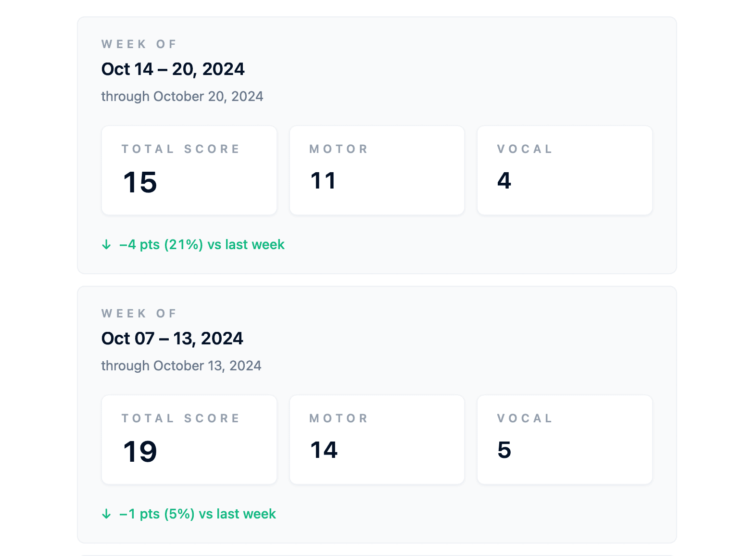Open the −1 pts (5%) vs last week link
The height and width of the screenshot is (556, 756).
197,514
